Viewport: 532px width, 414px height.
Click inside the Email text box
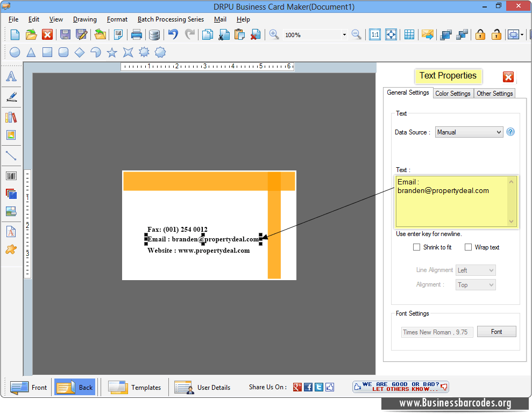pyautogui.click(x=456, y=202)
